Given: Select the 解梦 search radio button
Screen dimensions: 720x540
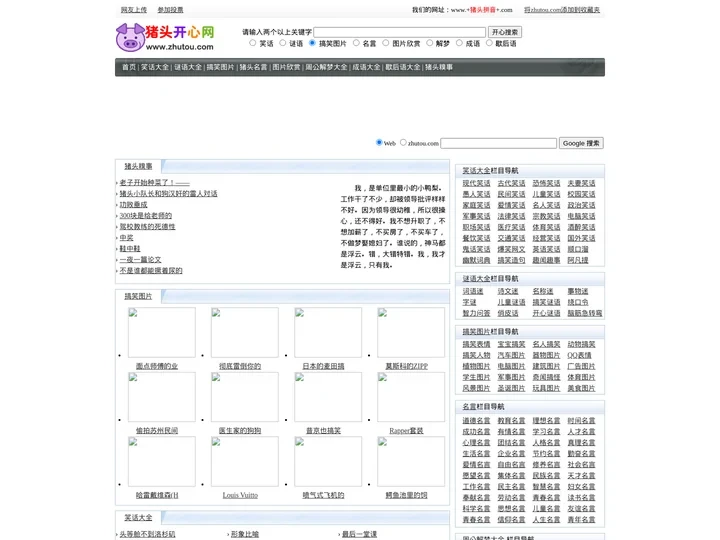Looking at the screenshot, I should click(429, 43).
